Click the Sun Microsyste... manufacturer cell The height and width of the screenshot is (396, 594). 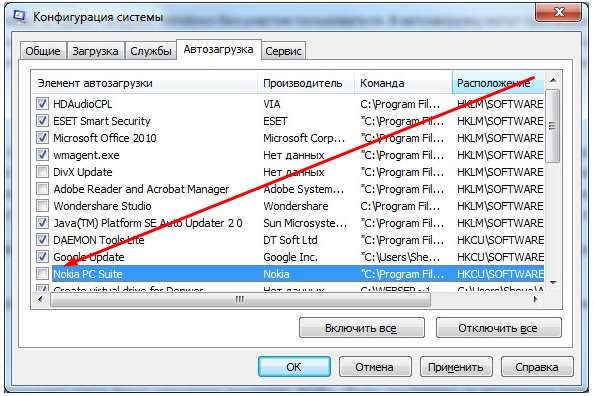point(305,223)
